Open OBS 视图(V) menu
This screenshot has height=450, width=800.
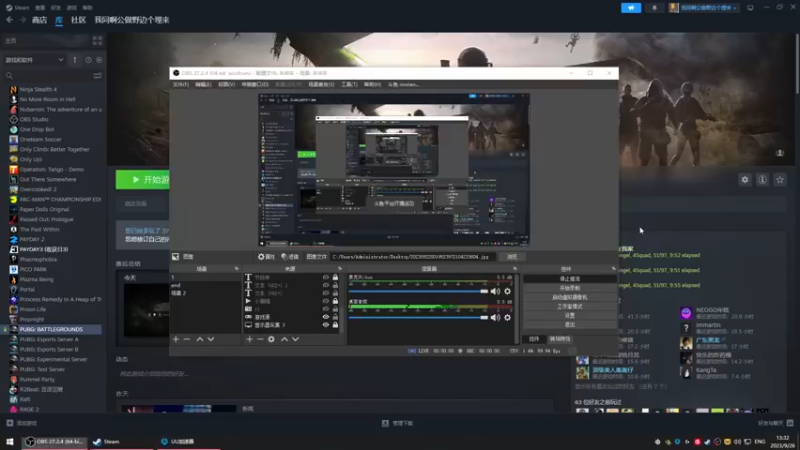click(227, 85)
